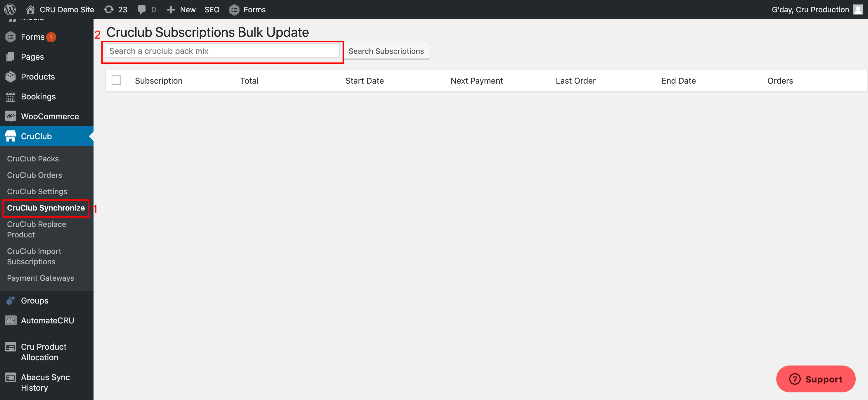Select the CruClub menu item
Image resolution: width=868 pixels, height=400 pixels.
coord(46,136)
